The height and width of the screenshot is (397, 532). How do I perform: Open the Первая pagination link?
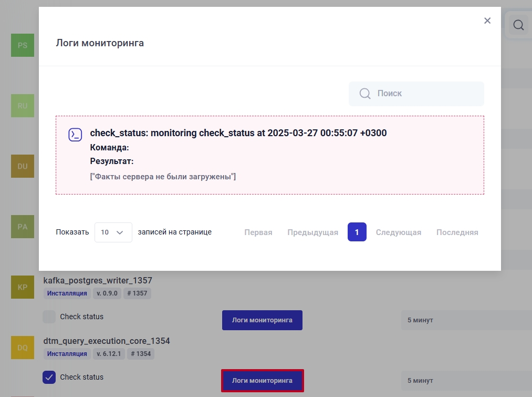(x=258, y=232)
